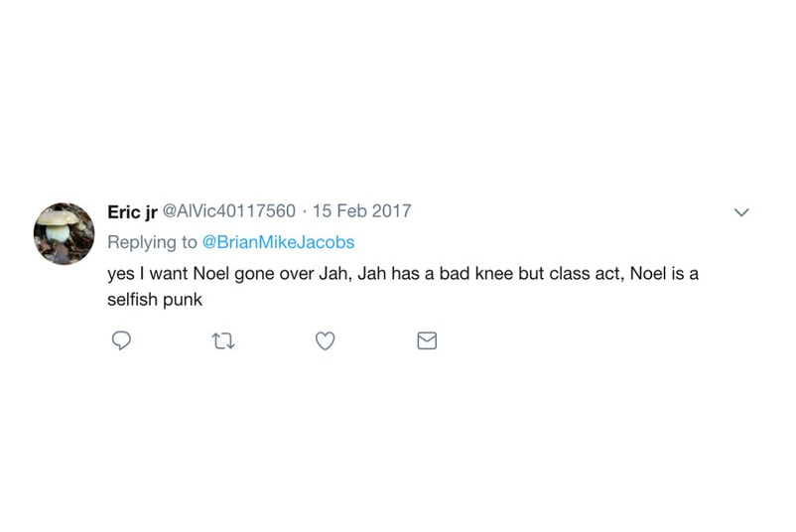This screenshot has width=796, height=532.
Task: Open Eric jr's mushroom profile picture
Action: coord(64,233)
